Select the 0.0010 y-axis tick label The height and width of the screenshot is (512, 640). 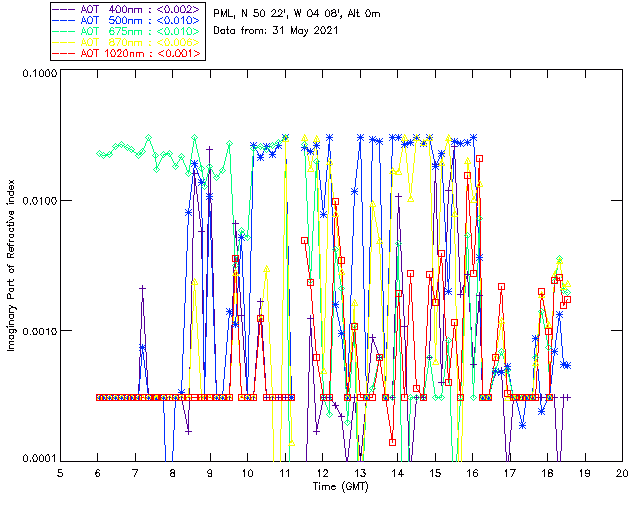[x=38, y=331]
